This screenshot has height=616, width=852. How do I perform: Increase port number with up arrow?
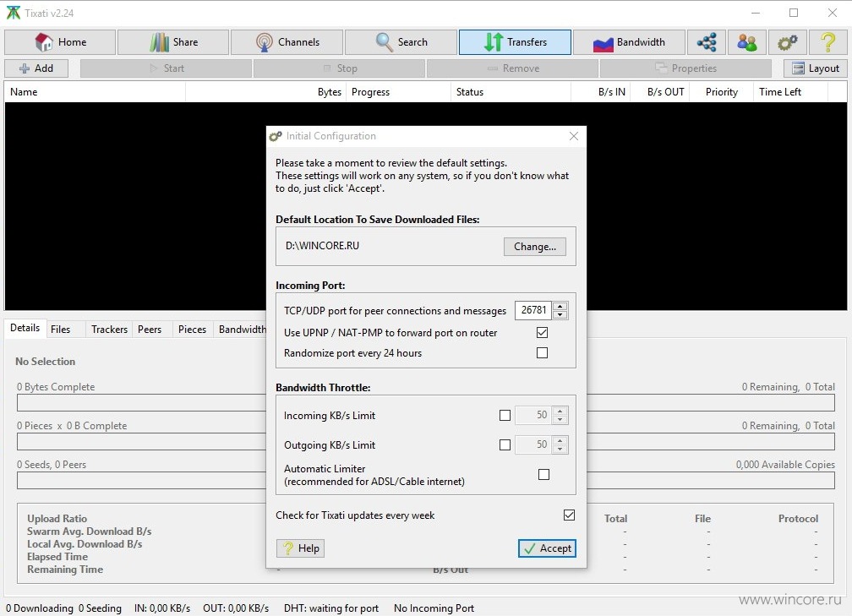(x=560, y=306)
